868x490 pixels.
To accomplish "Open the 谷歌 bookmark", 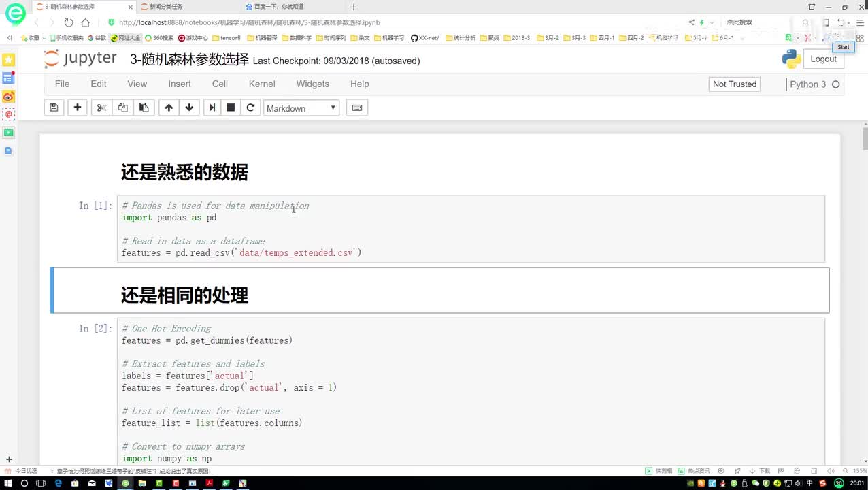I will coord(97,38).
